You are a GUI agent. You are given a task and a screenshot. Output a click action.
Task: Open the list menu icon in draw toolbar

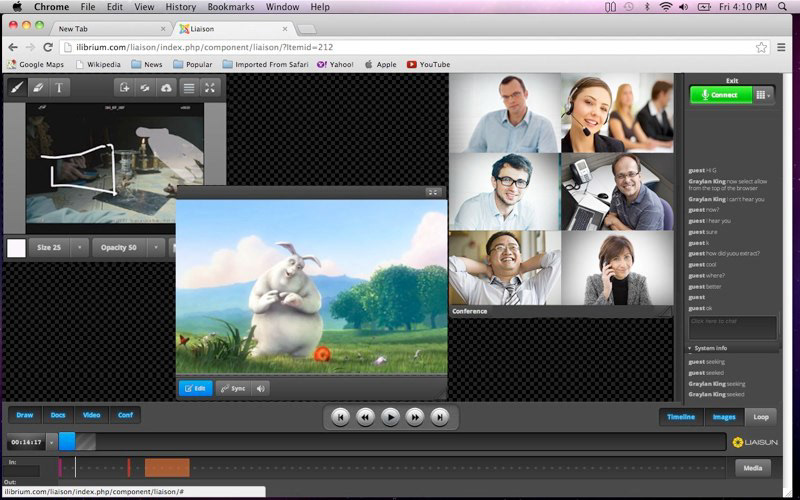click(x=189, y=88)
